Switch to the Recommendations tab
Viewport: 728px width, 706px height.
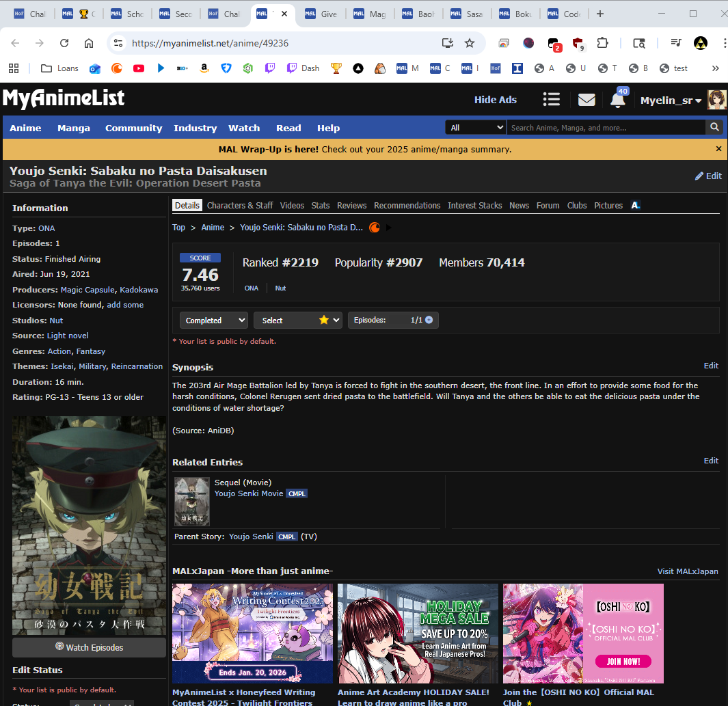tap(407, 205)
